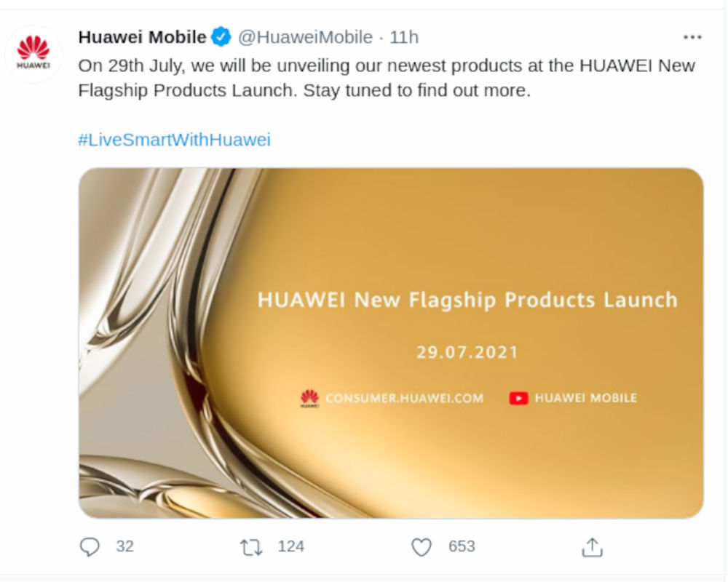Open the Huawei Mobile display name
728x582 pixels.
tap(142, 37)
